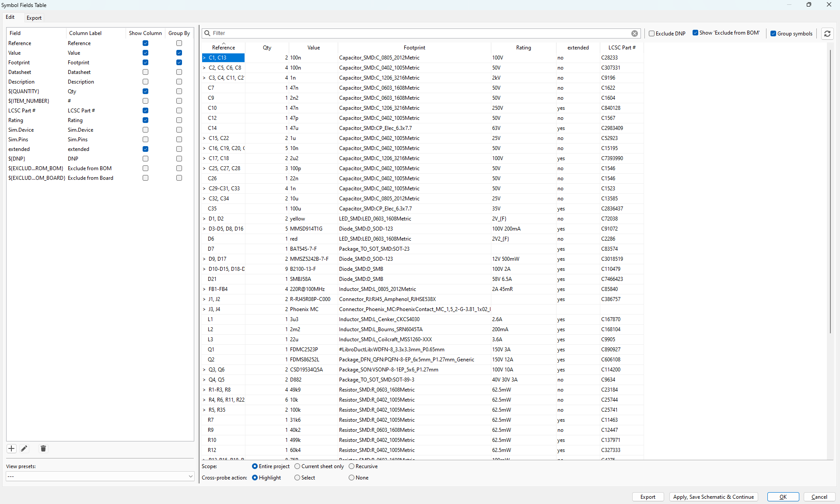Switch to the Export tab

coord(34,18)
